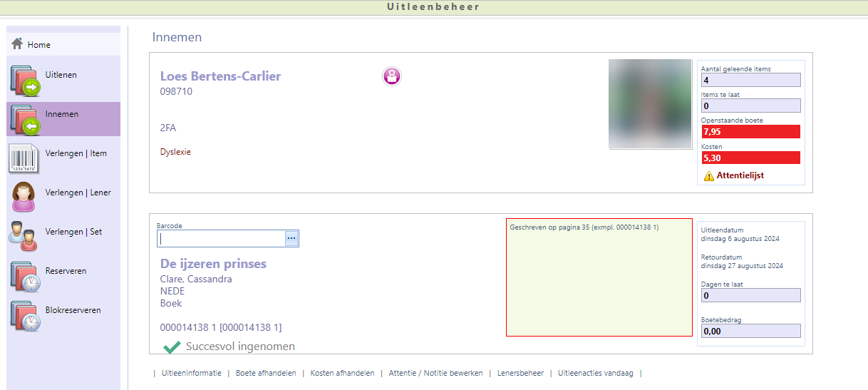
Task: Click the Verlengen Lener person icon
Action: (24, 197)
